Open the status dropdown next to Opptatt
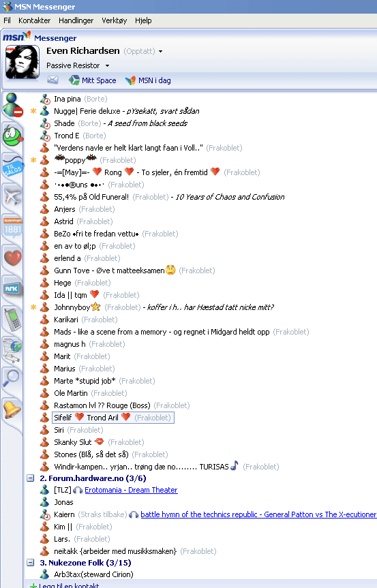Screen dimensions: 377x588 pos(161,51)
